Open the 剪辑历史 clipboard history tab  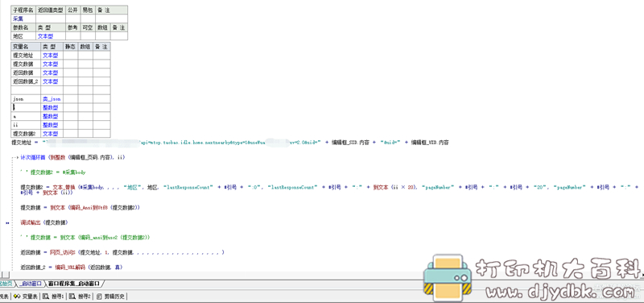point(111,296)
